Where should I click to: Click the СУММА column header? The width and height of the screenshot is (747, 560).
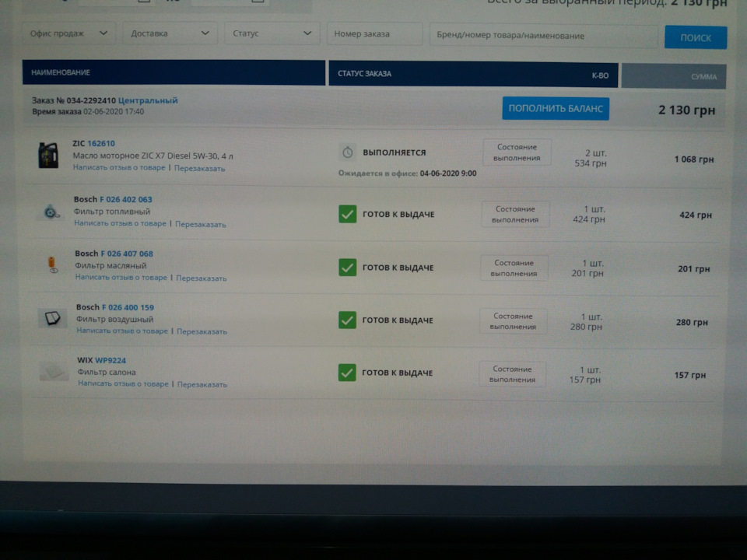[x=674, y=76]
